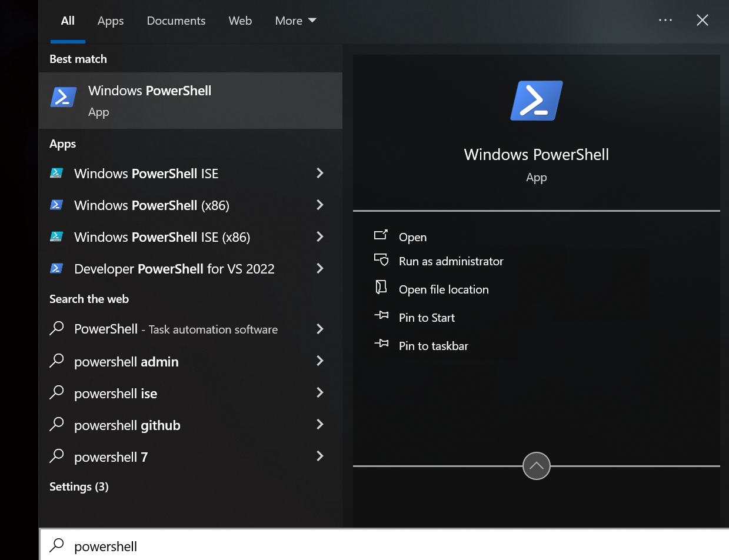Image resolution: width=729 pixels, height=560 pixels.
Task: Close the search panel with X
Action: click(702, 21)
